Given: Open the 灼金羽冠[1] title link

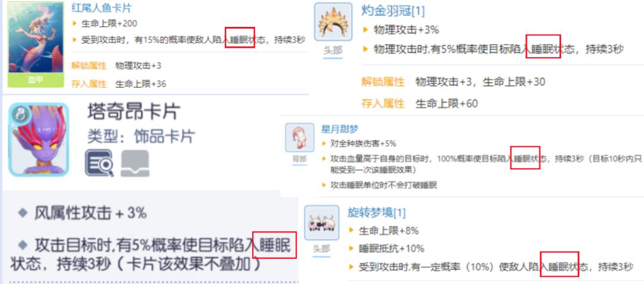Looking at the screenshot, I should [393, 11].
